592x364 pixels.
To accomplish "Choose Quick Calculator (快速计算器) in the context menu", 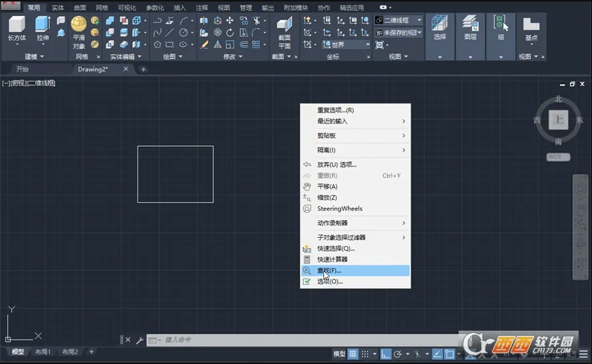I will [355, 259].
